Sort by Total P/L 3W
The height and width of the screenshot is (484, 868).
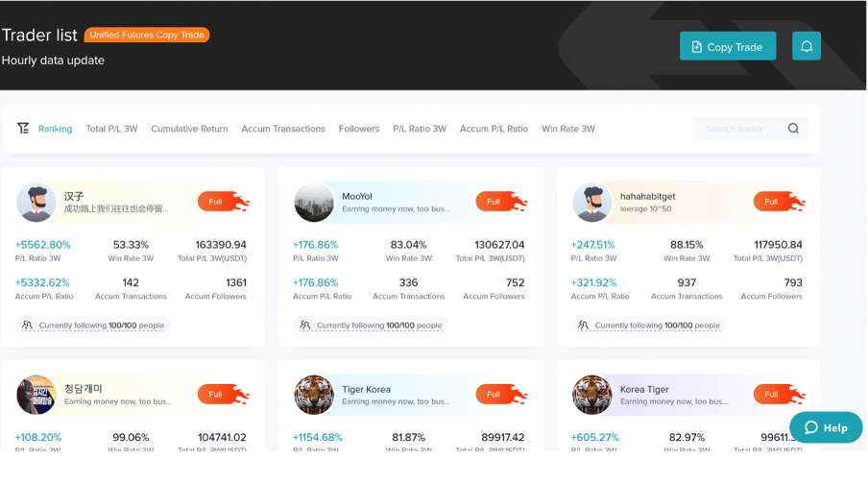coord(111,129)
